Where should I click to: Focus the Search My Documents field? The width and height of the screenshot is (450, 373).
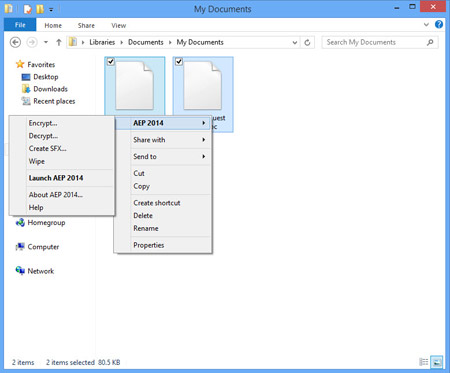click(x=380, y=42)
